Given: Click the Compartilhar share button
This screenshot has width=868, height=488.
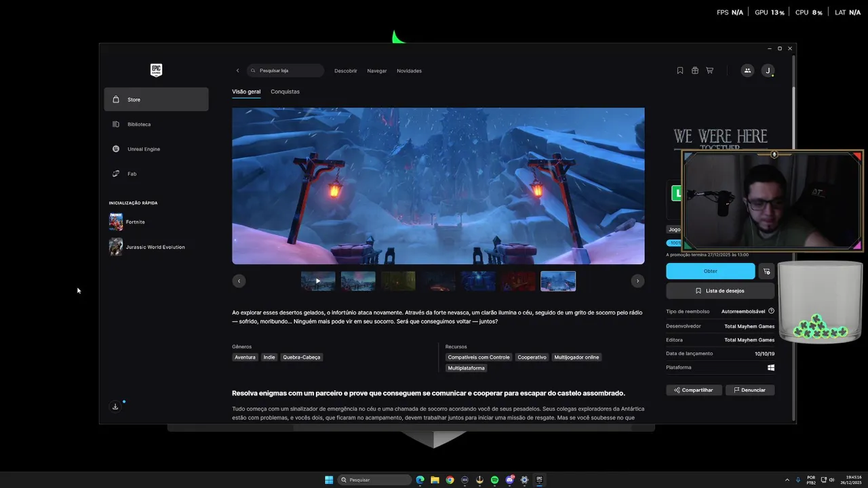Looking at the screenshot, I should pos(694,390).
